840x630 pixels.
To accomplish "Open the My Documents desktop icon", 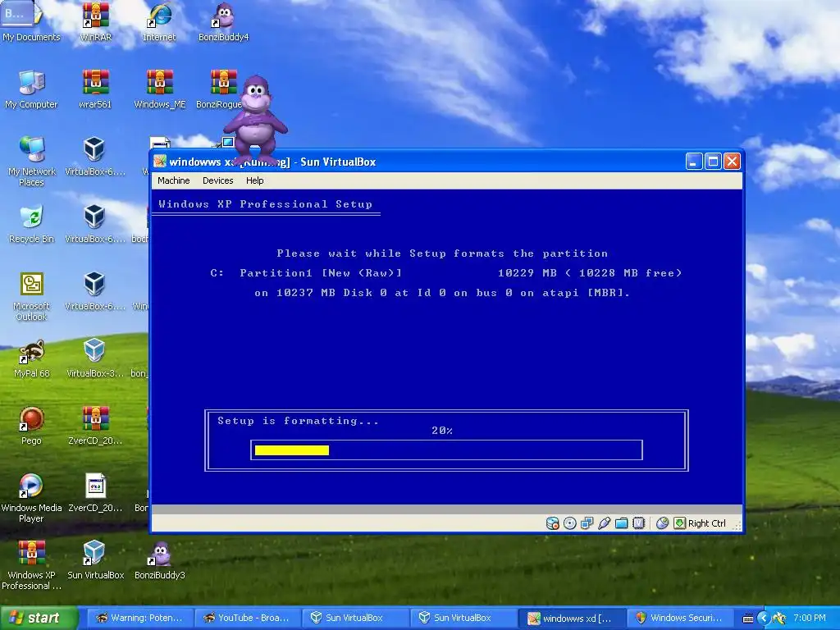I will (x=31, y=21).
